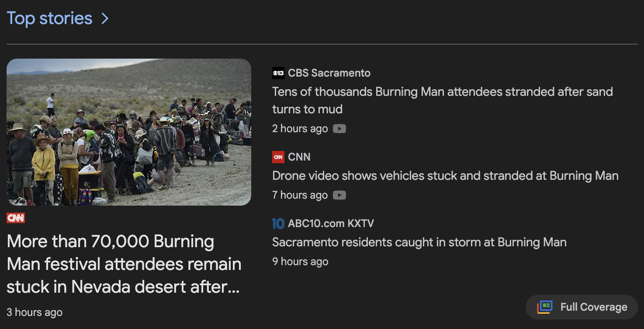
Task: Select the 'CBS Sacramento' source name
Action: pyautogui.click(x=329, y=73)
